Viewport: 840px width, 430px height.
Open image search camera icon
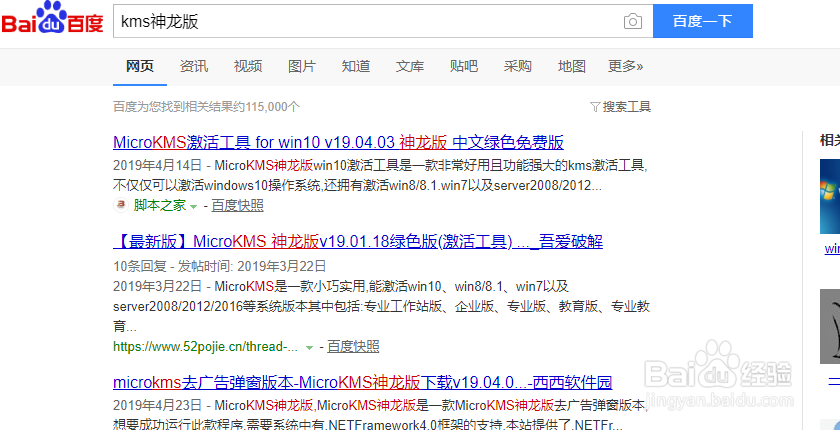click(x=633, y=21)
